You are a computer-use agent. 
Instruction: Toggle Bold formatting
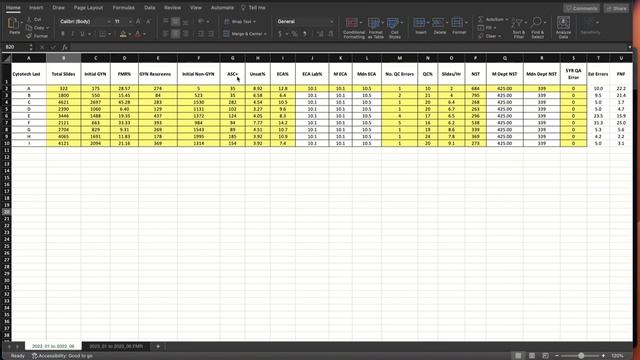[x=62, y=34]
